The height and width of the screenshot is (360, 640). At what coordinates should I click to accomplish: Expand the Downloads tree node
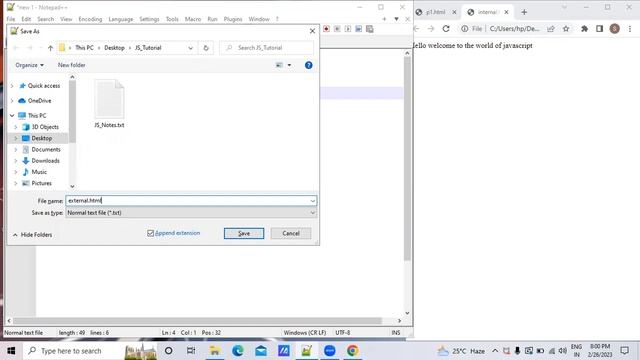pos(16,161)
